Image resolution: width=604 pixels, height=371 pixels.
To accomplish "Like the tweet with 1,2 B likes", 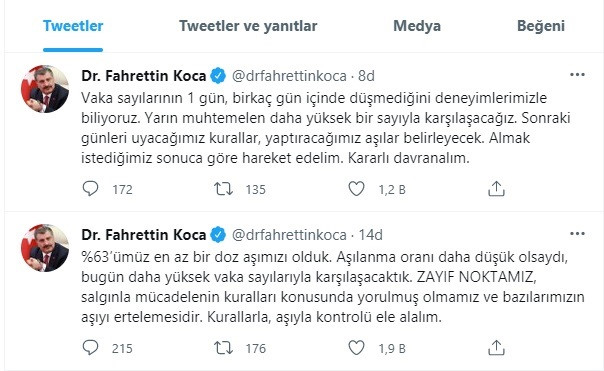I will (x=356, y=189).
